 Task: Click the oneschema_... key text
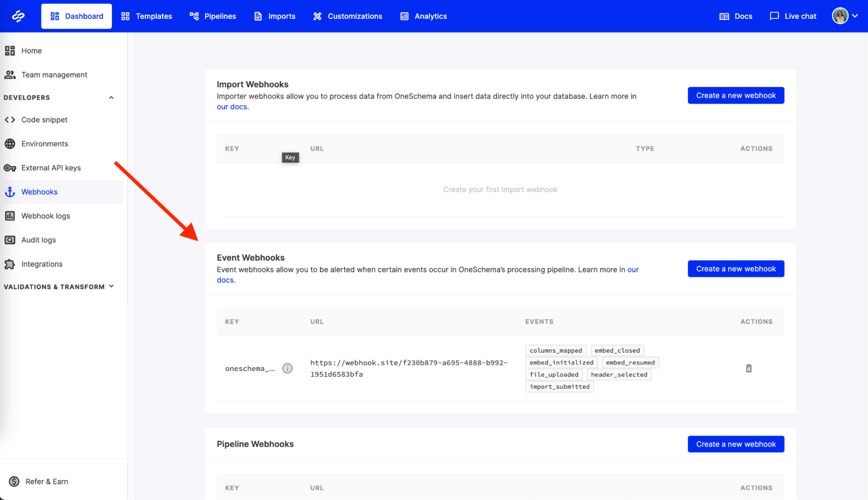click(250, 368)
